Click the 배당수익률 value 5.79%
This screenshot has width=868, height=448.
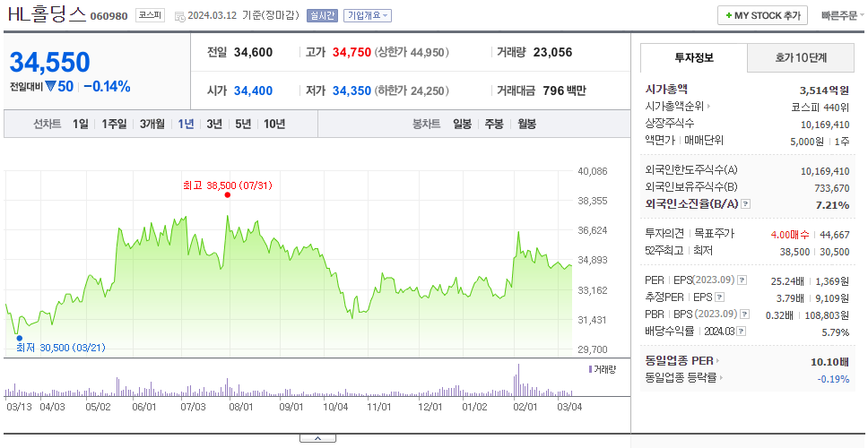tap(836, 332)
